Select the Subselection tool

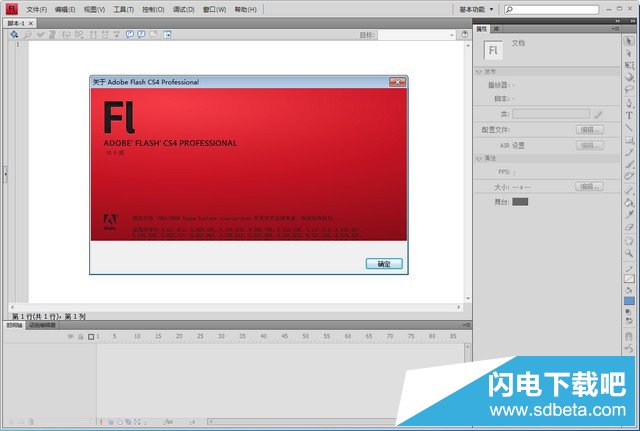click(x=629, y=53)
